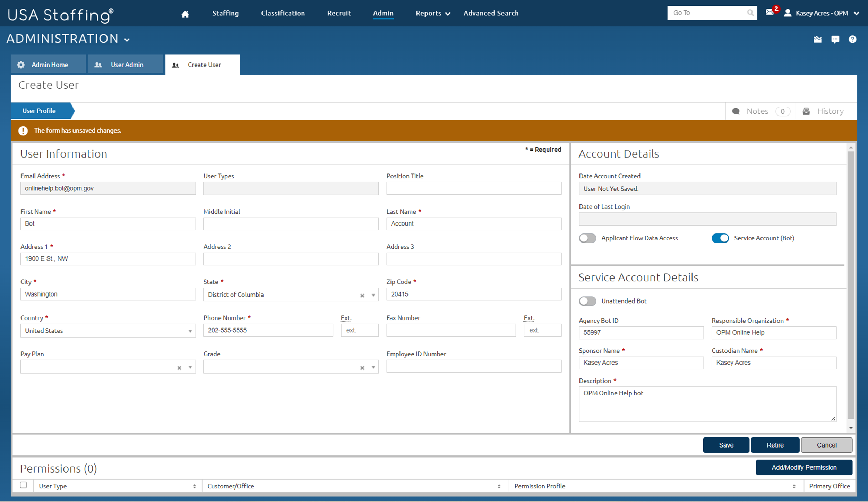Click the user profile person icon
The height and width of the screenshot is (502, 868).
point(788,13)
